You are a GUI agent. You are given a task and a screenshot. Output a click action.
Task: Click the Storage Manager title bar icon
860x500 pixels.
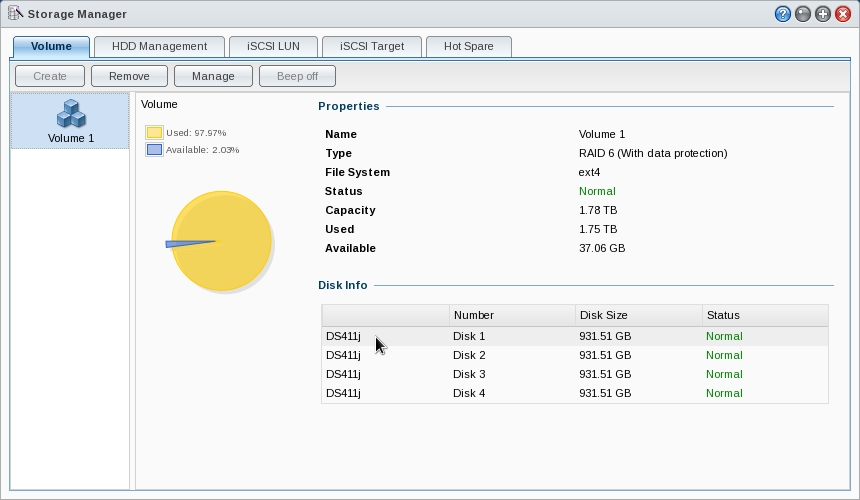(x=15, y=13)
